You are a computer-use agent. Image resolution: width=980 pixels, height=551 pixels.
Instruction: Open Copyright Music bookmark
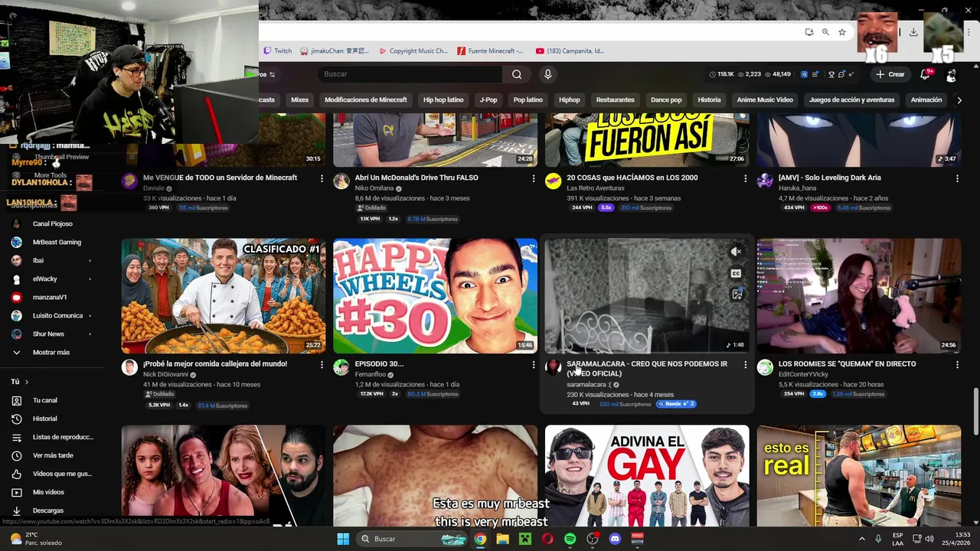(x=413, y=51)
